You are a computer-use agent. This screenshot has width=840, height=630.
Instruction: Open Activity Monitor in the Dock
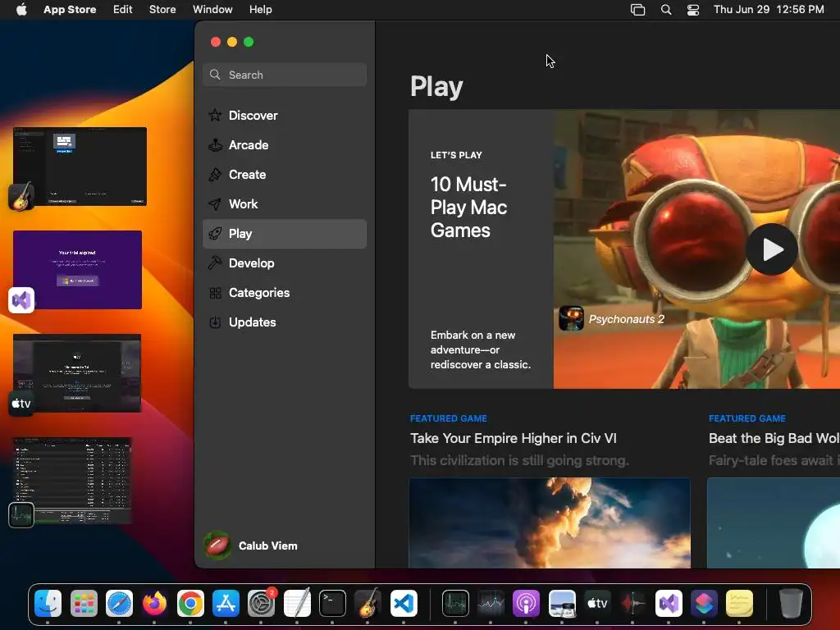tap(455, 604)
